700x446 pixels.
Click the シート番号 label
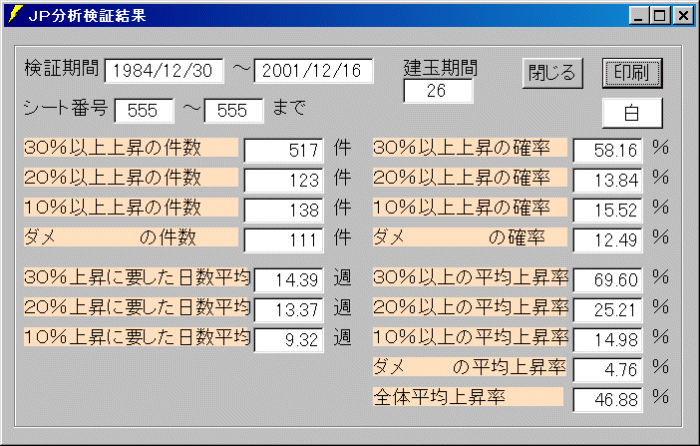point(66,108)
